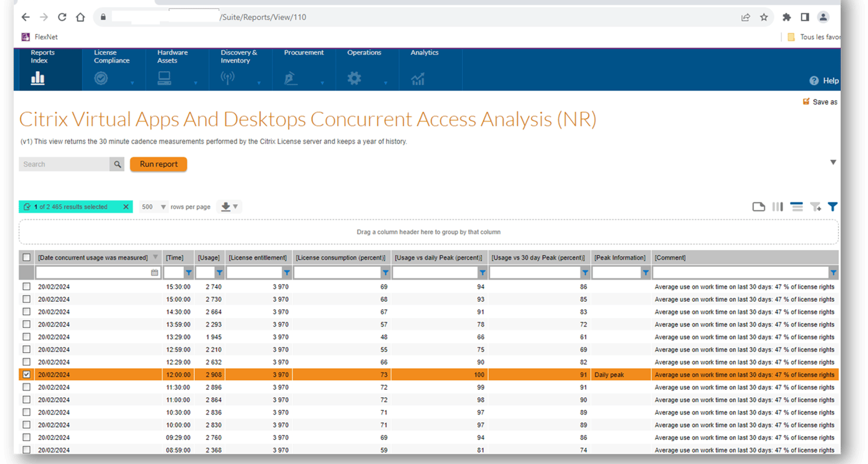Expand the License Compliance menu arrow
868x464 pixels.
(132, 83)
